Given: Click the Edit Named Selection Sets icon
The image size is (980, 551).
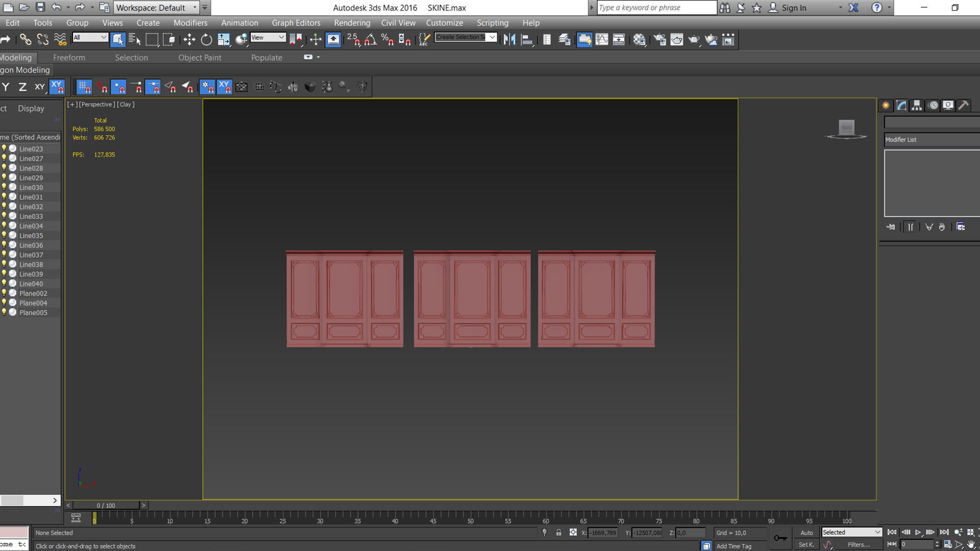Looking at the screenshot, I should (x=424, y=39).
